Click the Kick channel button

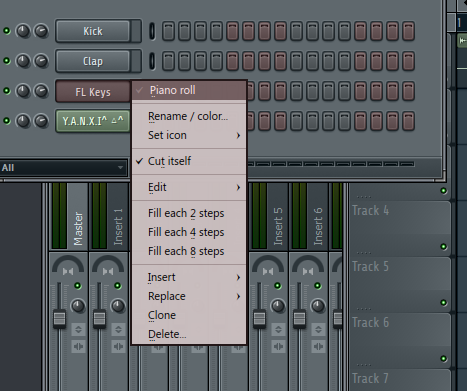(x=93, y=31)
